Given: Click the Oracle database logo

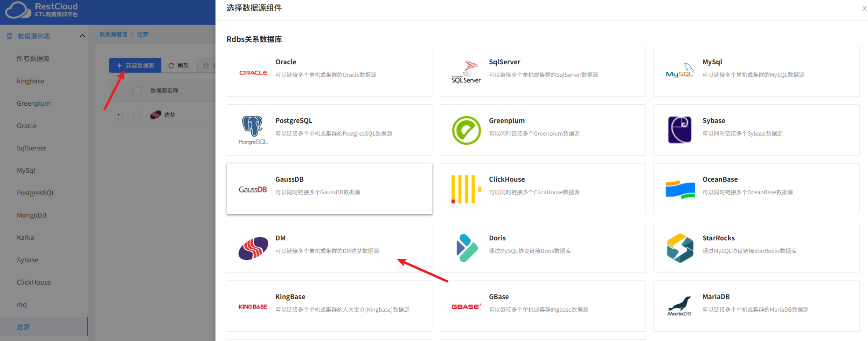Looking at the screenshot, I should 253,73.
